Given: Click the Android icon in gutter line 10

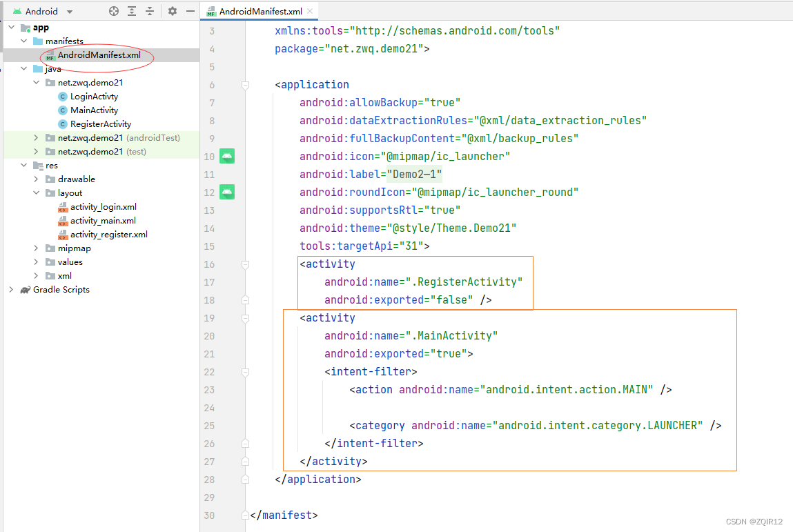Looking at the screenshot, I should (227, 156).
